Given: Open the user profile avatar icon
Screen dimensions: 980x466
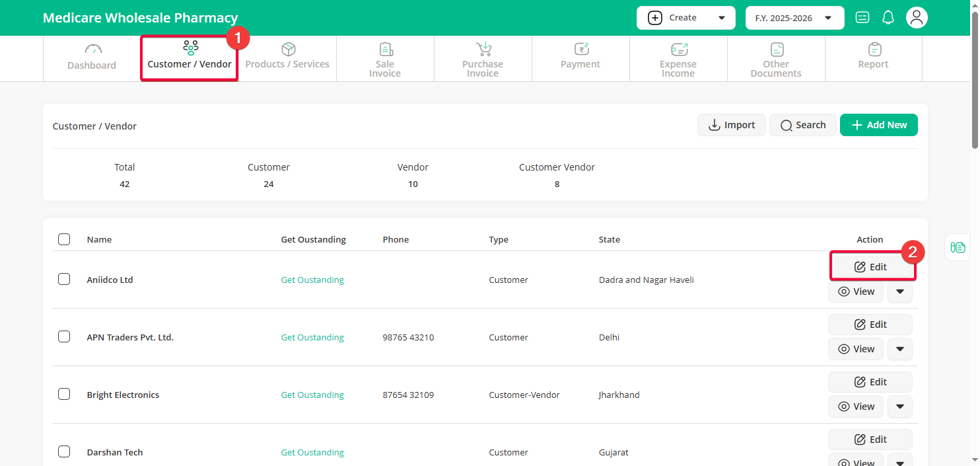Looking at the screenshot, I should pyautogui.click(x=917, y=18).
